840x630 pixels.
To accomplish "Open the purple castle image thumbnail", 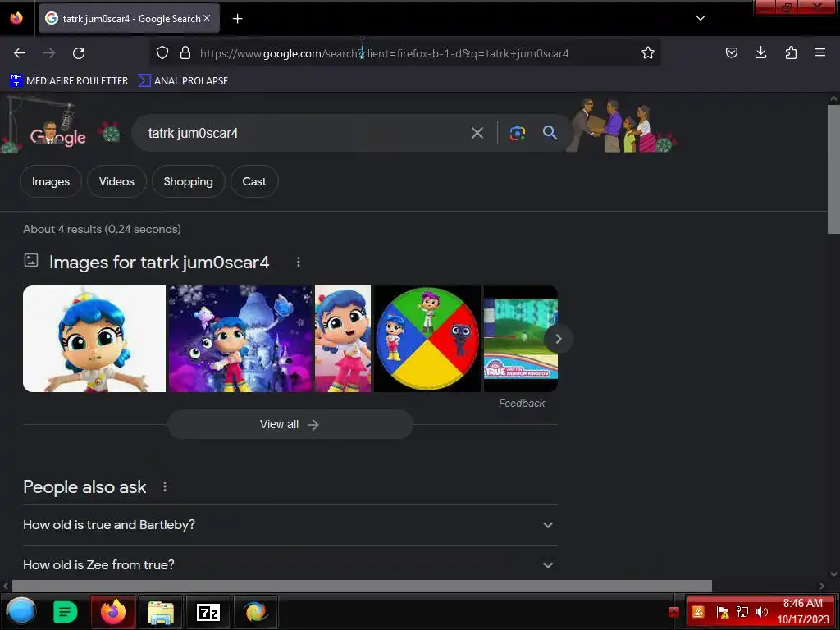I will (240, 339).
